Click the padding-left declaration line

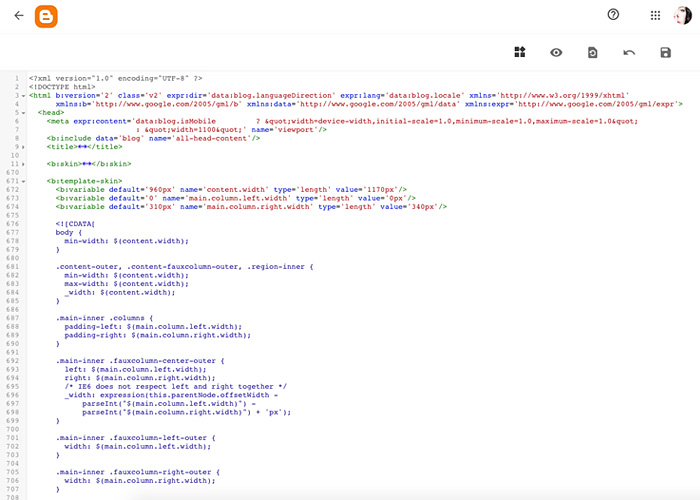(153, 327)
